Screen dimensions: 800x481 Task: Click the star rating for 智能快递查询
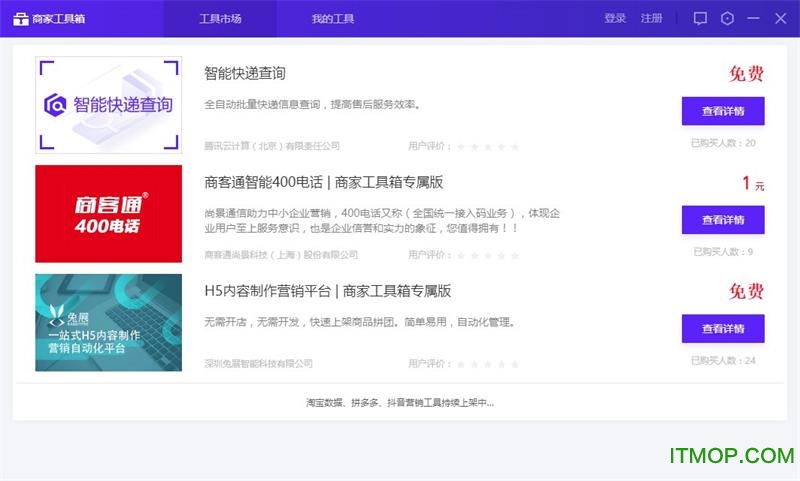488,146
